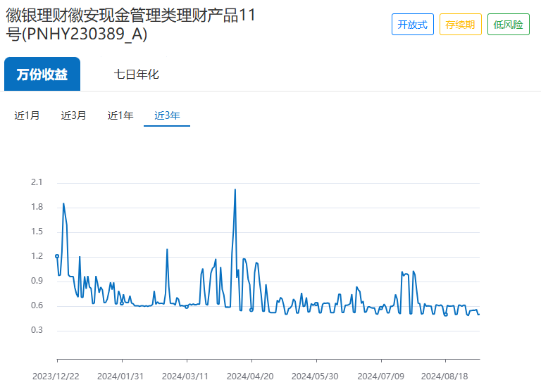Image resolution: width=541 pixels, height=392 pixels.
Task: Show the 近3月 time range
Action: (x=73, y=115)
